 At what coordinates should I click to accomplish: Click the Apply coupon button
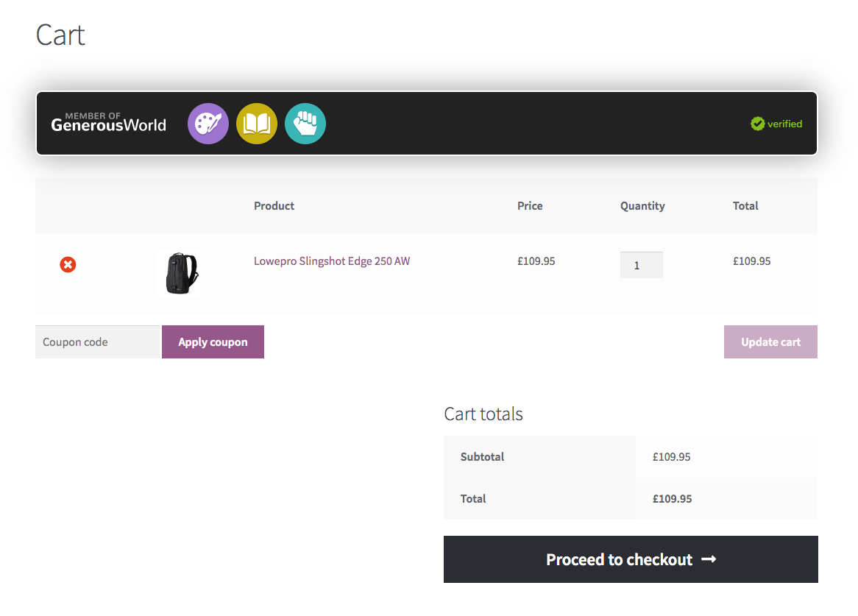tap(213, 342)
